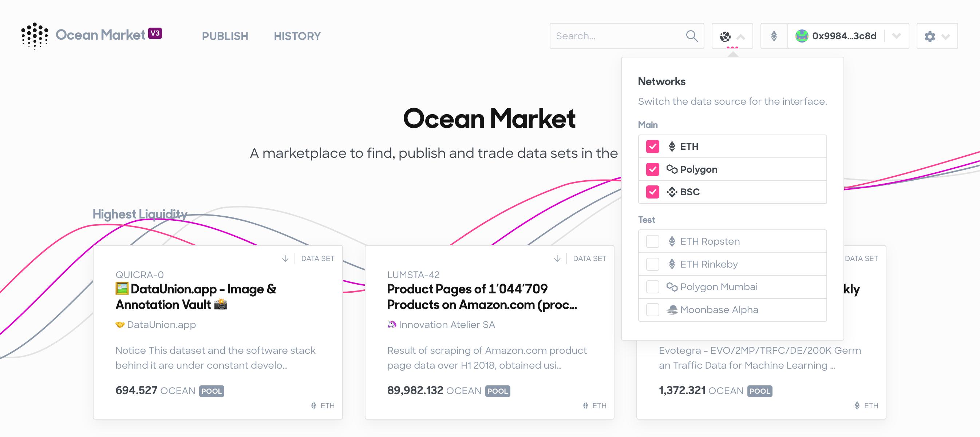Image resolution: width=980 pixels, height=437 pixels.
Task: Open the Amazon.com Product Pages dataset
Action: click(482, 297)
